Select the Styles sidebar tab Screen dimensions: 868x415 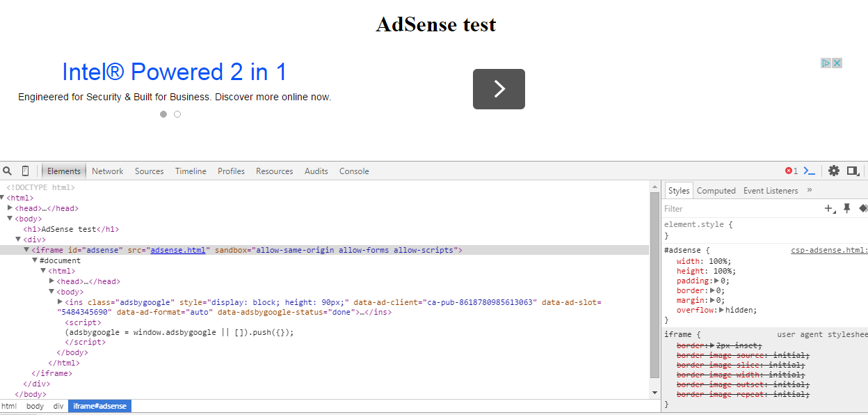click(x=679, y=191)
